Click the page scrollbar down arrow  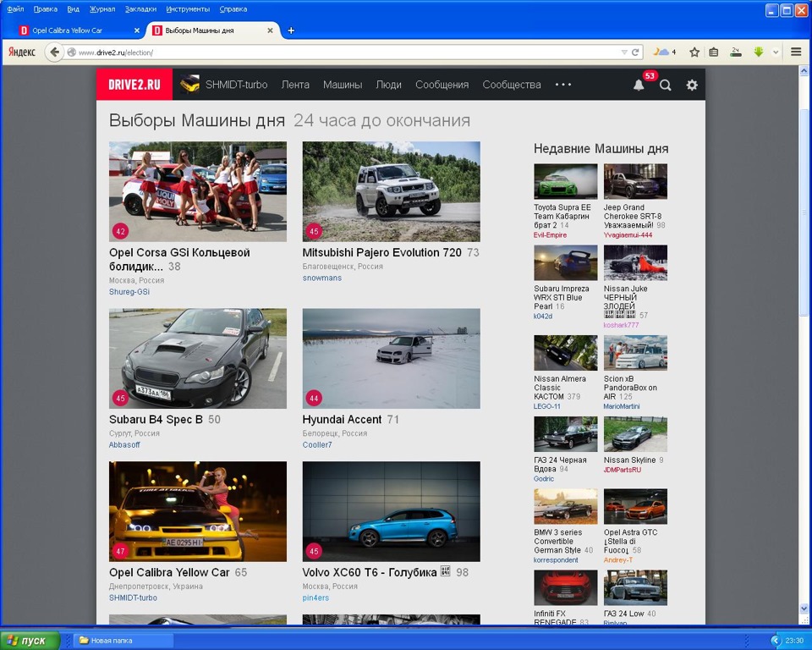(804, 608)
